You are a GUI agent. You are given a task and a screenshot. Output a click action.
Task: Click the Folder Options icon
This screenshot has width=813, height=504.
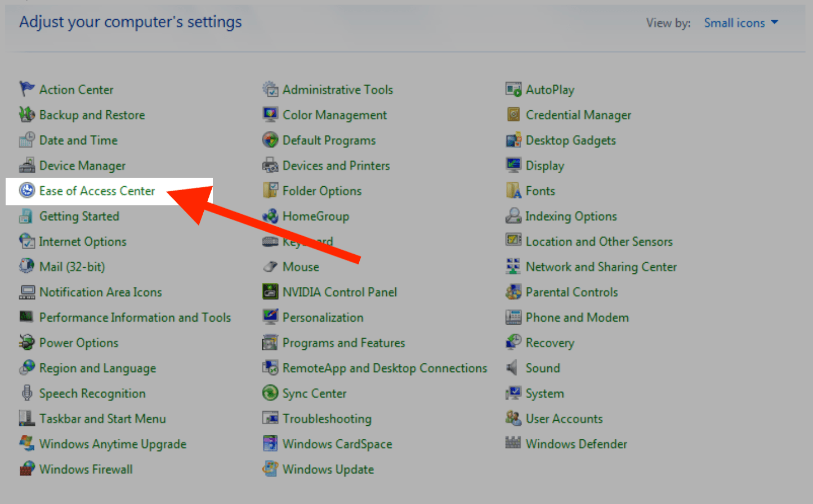pos(270,190)
